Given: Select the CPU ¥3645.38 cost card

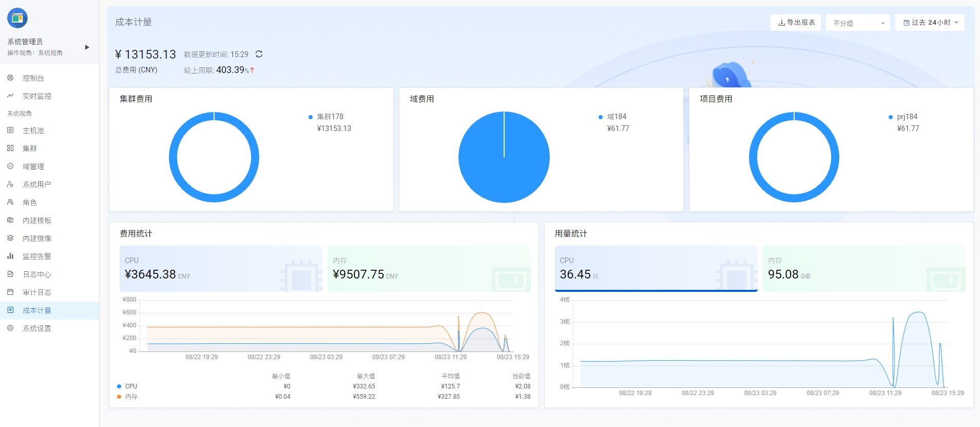Looking at the screenshot, I should (221, 269).
